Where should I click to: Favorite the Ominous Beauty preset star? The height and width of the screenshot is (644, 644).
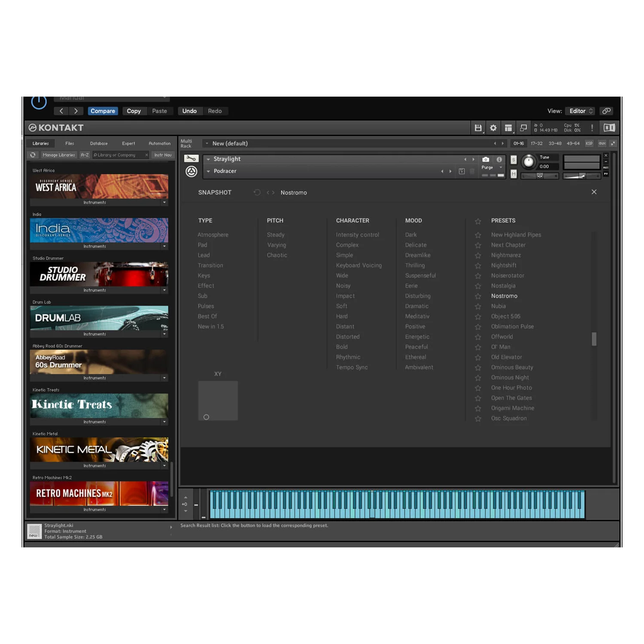point(478,368)
